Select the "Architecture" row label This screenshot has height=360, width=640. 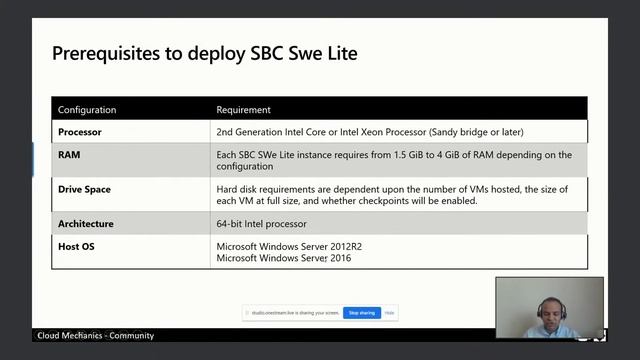click(x=86, y=224)
